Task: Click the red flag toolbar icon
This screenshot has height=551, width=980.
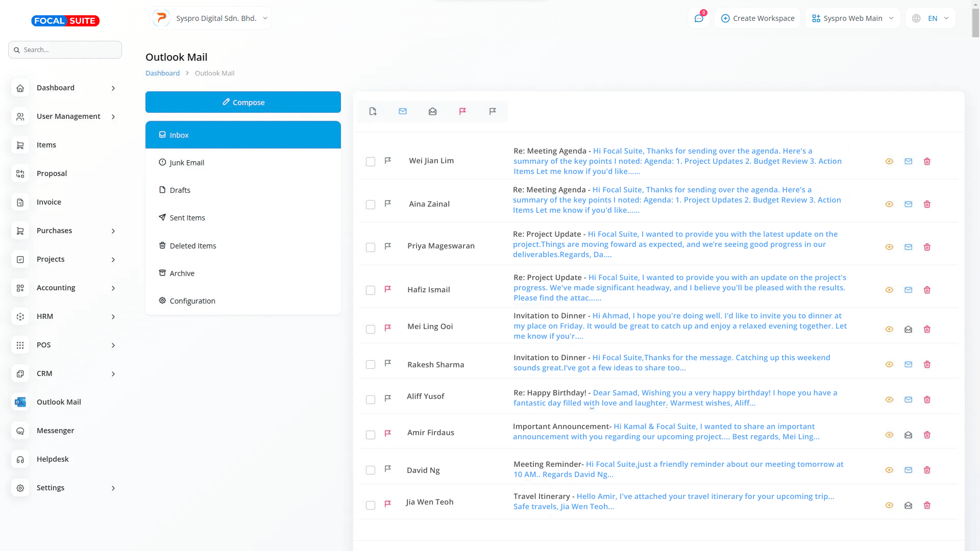Action: [x=462, y=111]
